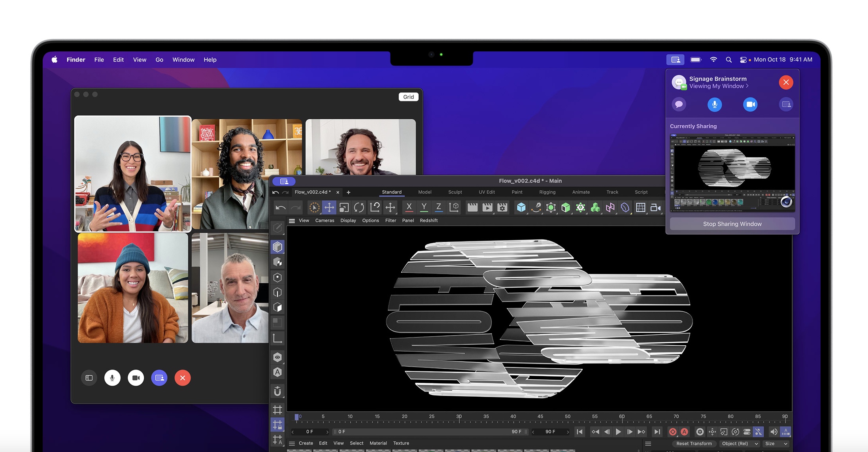Switch to Points mode in left palette
Viewport: 868px width, 452px height.
pyautogui.click(x=277, y=277)
